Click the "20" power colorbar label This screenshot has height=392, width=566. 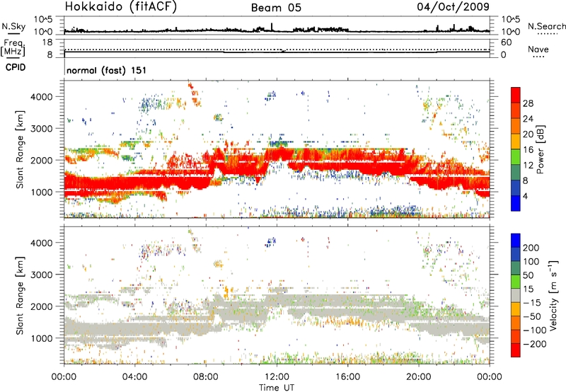pyautogui.click(x=528, y=134)
